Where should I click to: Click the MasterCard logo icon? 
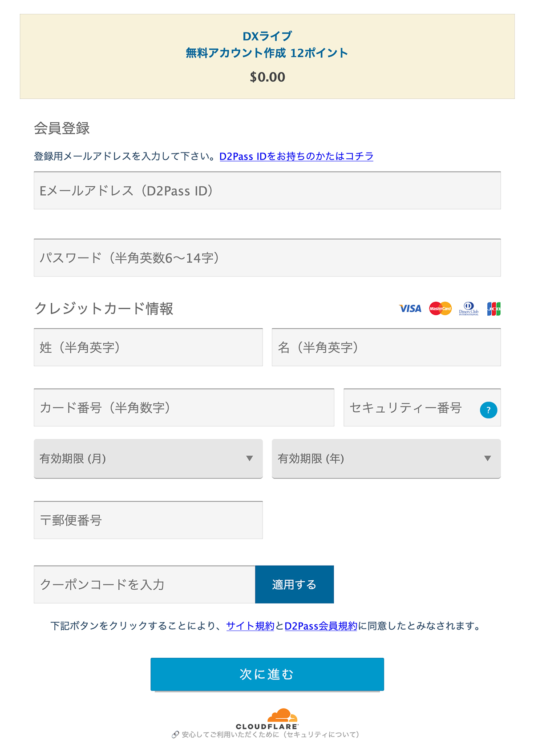(440, 309)
